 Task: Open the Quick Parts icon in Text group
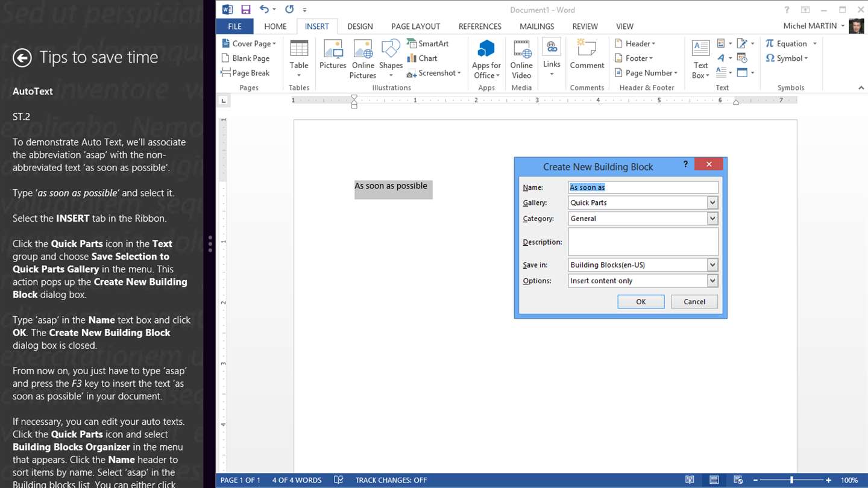pos(721,43)
